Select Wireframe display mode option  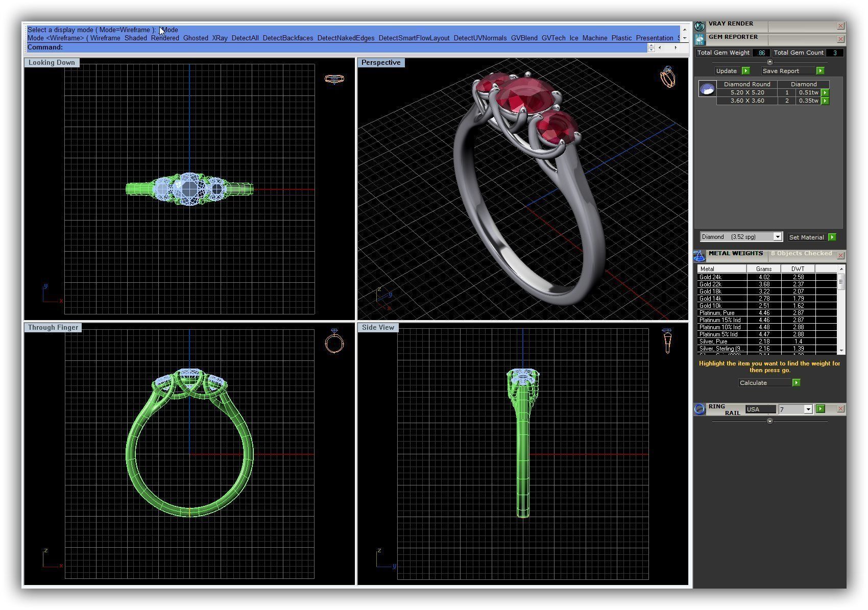point(105,38)
